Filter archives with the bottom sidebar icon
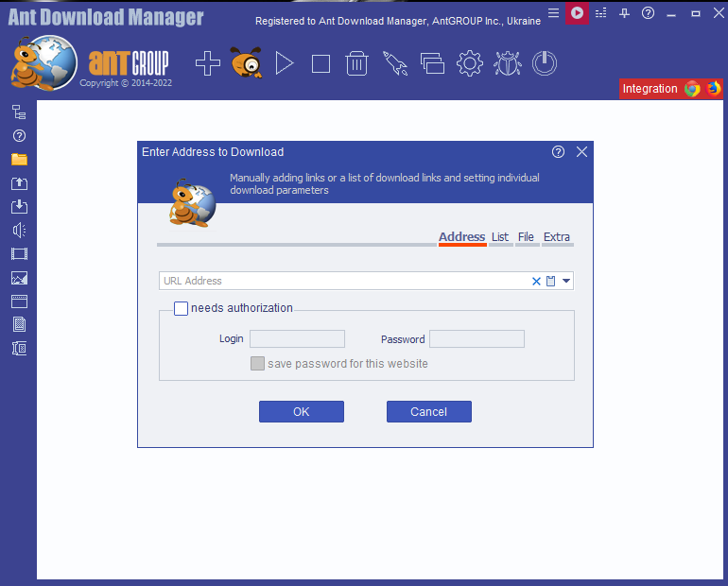The image size is (728, 586). click(x=19, y=348)
